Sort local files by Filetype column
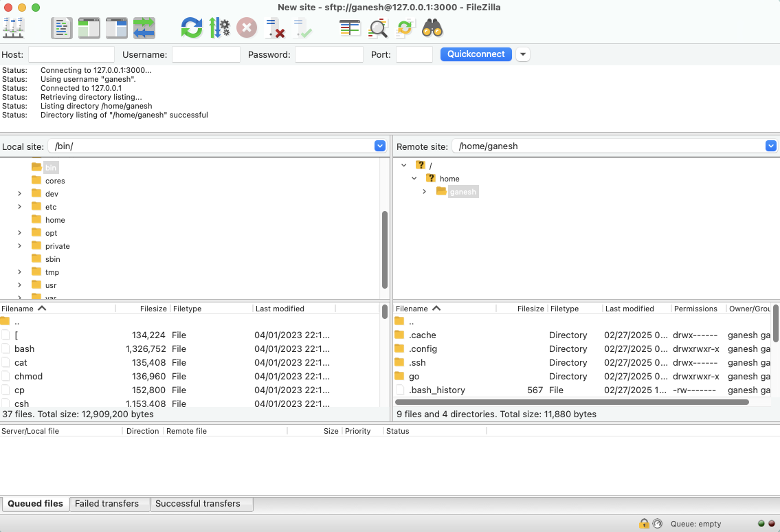 [x=212, y=309]
